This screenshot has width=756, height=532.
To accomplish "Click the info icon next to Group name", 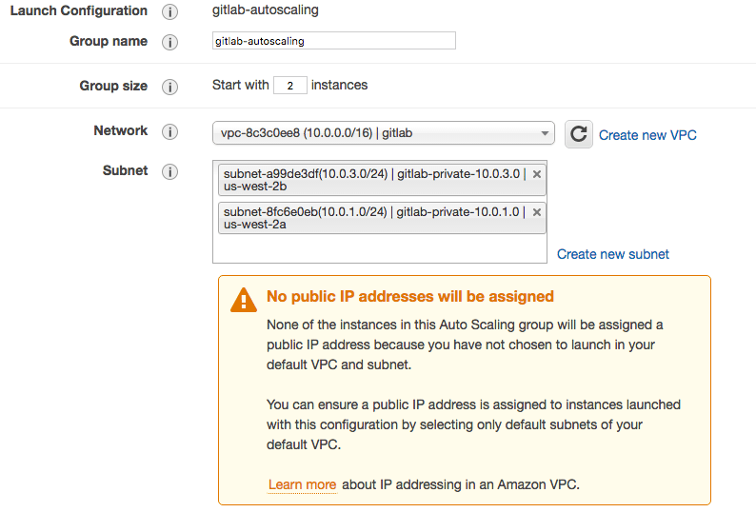I will (x=170, y=43).
